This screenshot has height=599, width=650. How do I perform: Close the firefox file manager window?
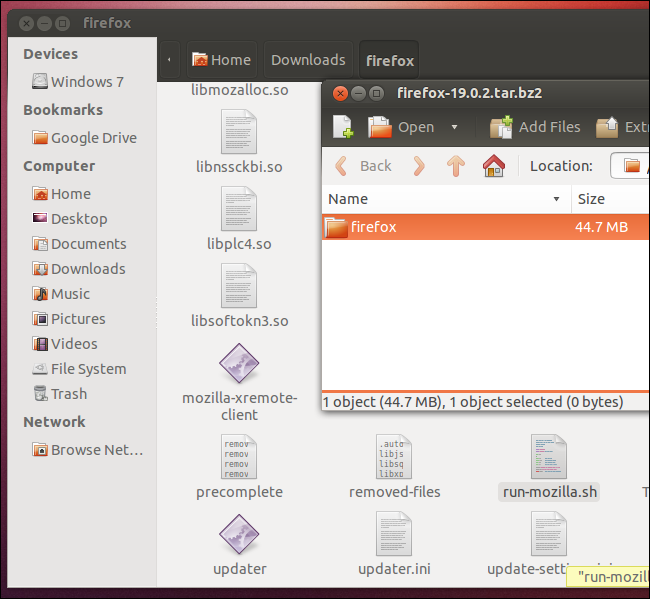point(26,23)
